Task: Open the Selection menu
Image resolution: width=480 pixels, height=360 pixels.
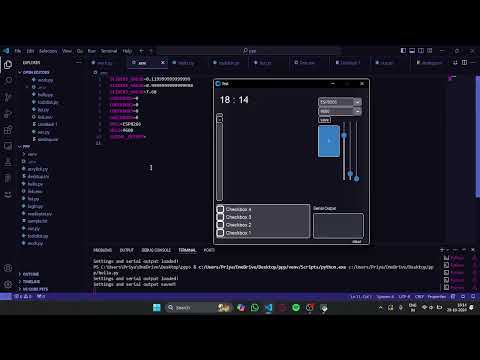Action: coord(48,51)
